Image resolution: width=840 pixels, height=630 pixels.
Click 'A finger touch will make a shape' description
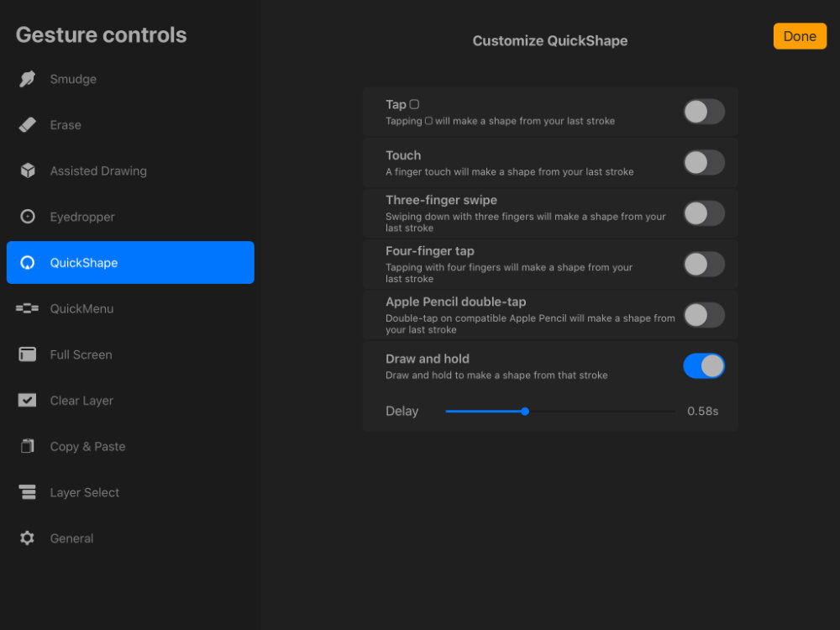tap(509, 172)
